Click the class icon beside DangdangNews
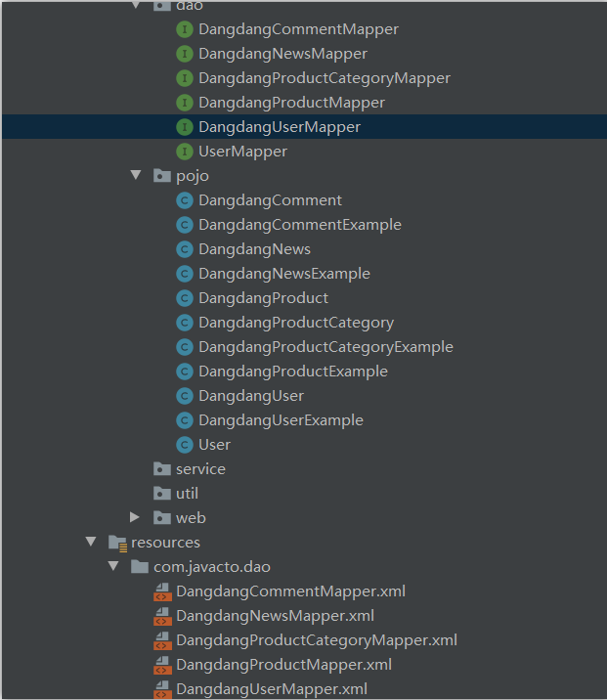The image size is (607, 700). pos(185,249)
